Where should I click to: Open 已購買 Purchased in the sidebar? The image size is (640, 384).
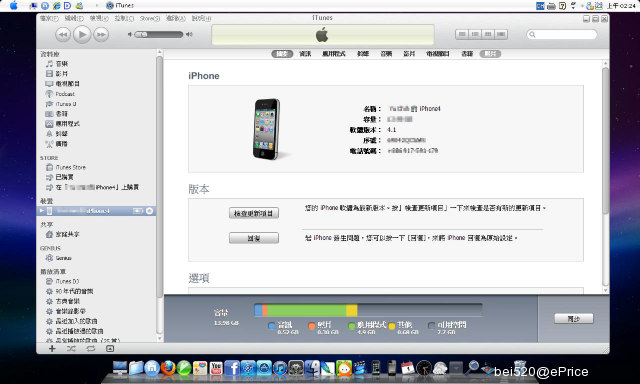tap(60, 177)
